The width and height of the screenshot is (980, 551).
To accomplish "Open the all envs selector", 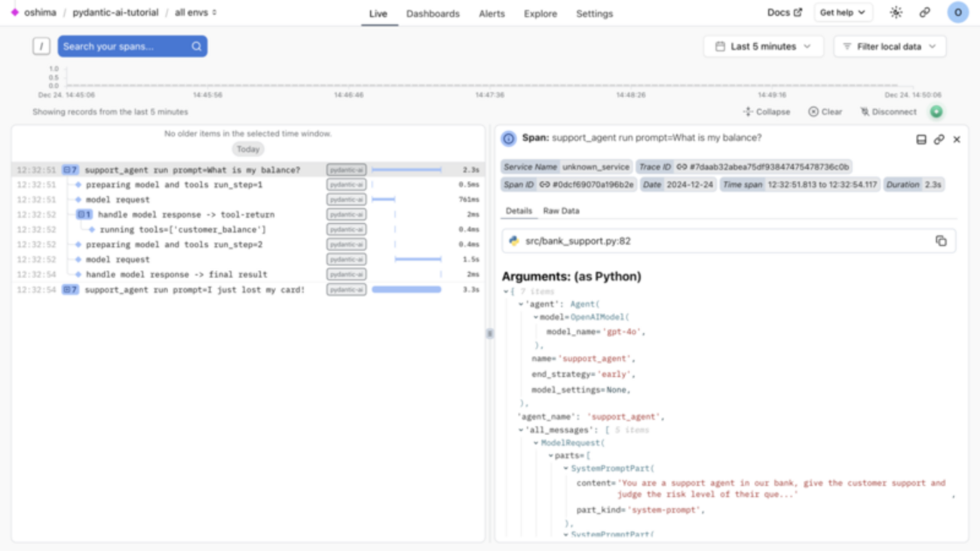I will pos(195,13).
